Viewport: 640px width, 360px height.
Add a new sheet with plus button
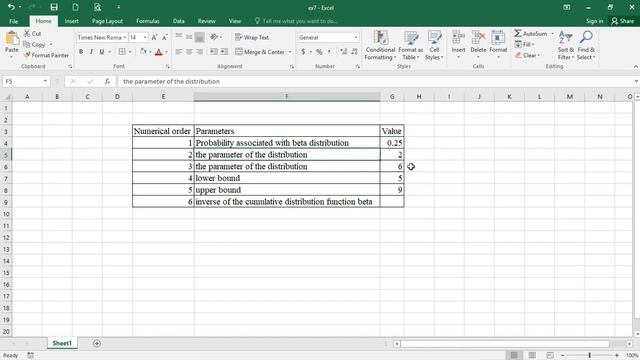coord(97,343)
